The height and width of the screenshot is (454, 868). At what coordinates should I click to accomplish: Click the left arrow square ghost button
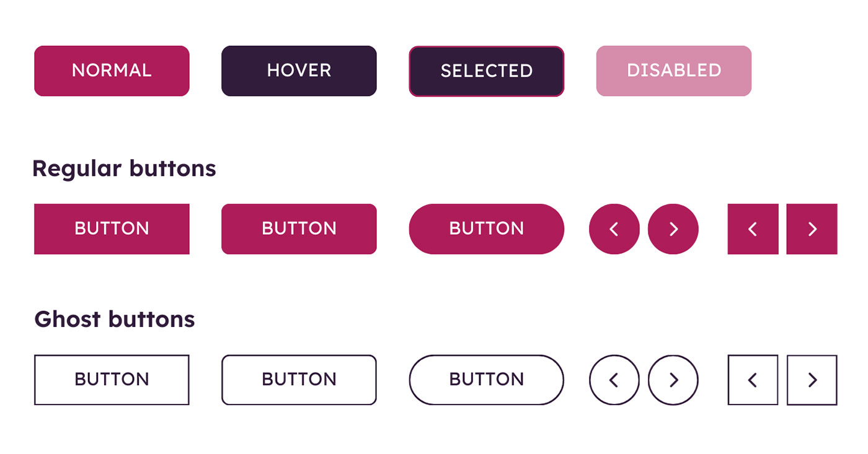(x=752, y=380)
